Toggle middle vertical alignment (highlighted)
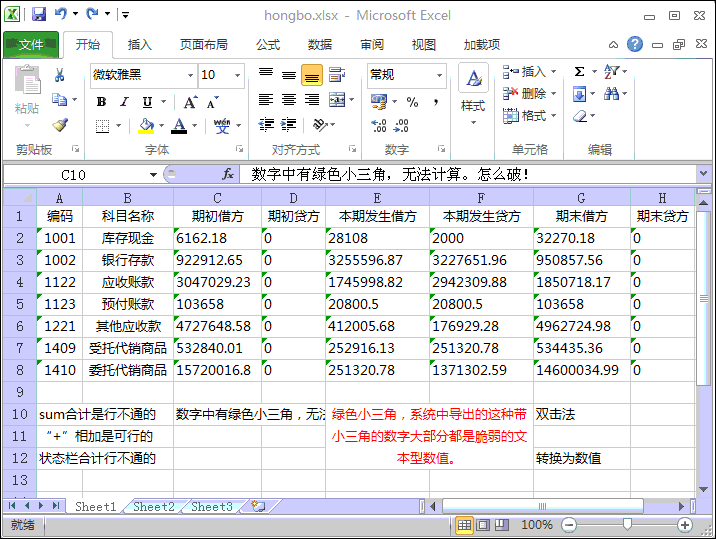716x539 pixels. tap(312, 74)
